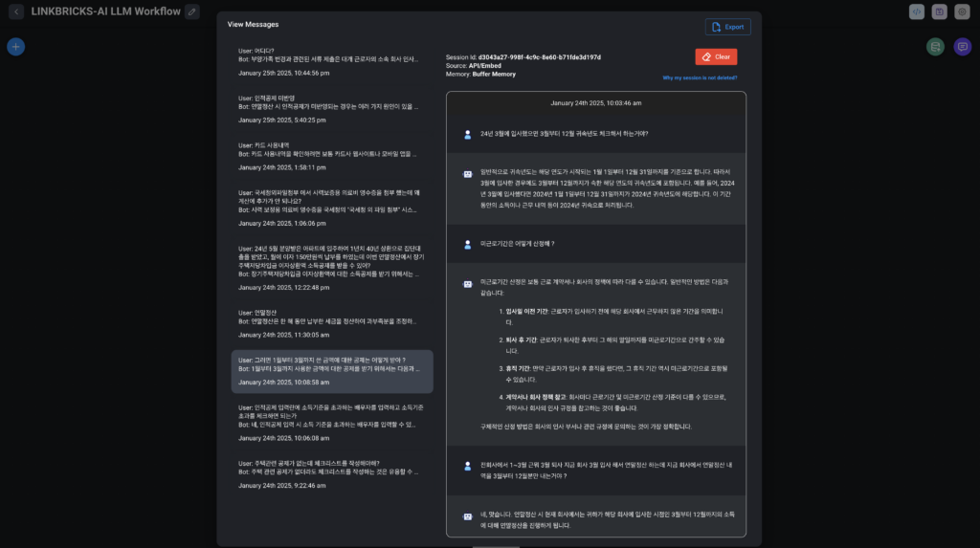Open the '인적공제 미반영' conversation
Screen dimensions: 980x548
point(330,108)
